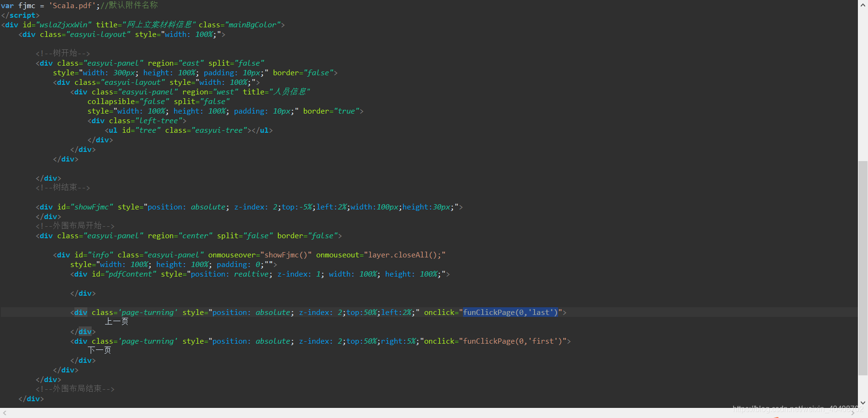The width and height of the screenshot is (868, 418).
Task: Click the id value pdfContent
Action: 131,274
